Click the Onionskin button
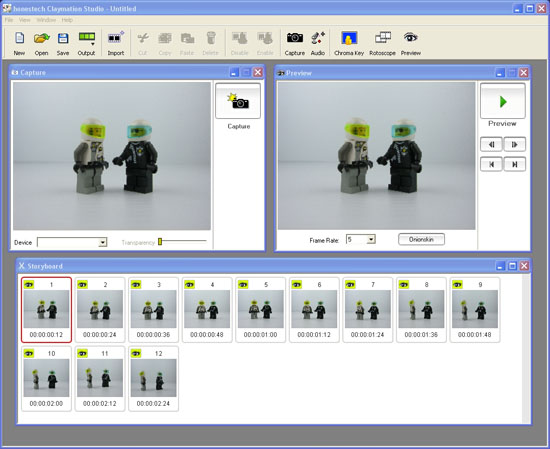This screenshot has height=449, width=550. point(421,240)
